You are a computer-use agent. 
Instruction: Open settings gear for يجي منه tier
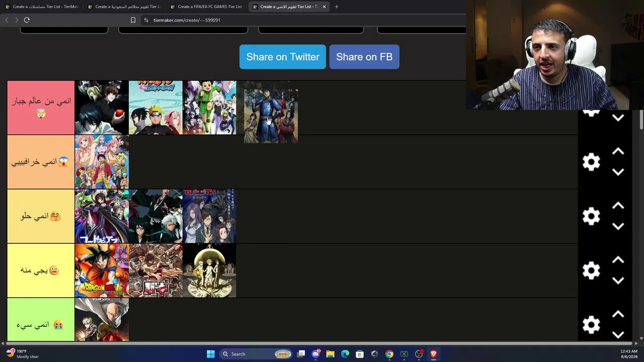pos(591,270)
